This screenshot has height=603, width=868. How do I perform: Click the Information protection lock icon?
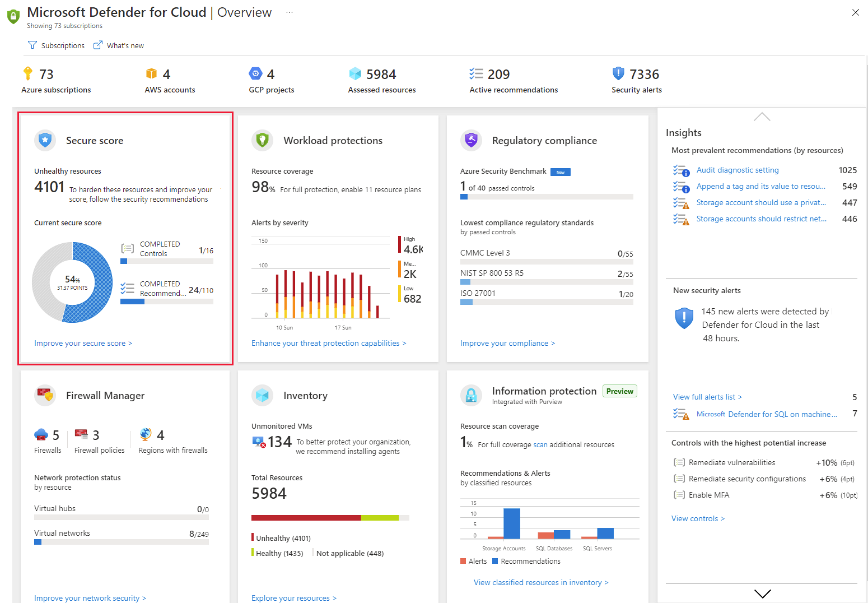coord(471,395)
